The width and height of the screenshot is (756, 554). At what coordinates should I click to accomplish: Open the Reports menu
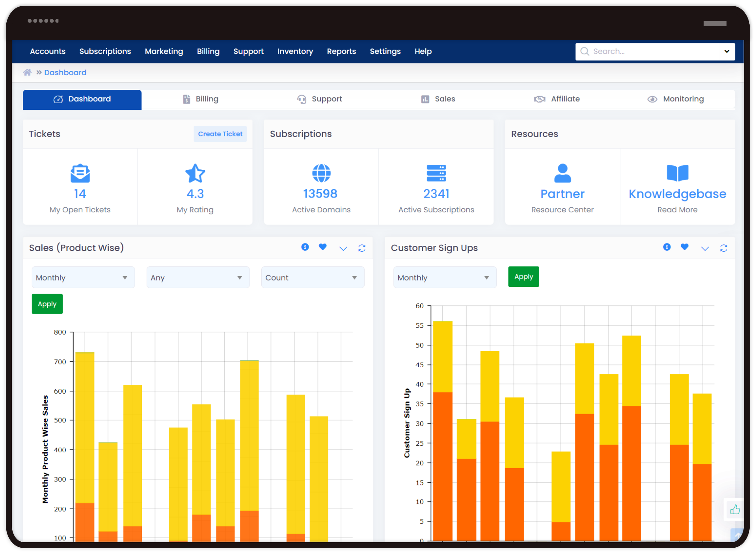pos(341,52)
